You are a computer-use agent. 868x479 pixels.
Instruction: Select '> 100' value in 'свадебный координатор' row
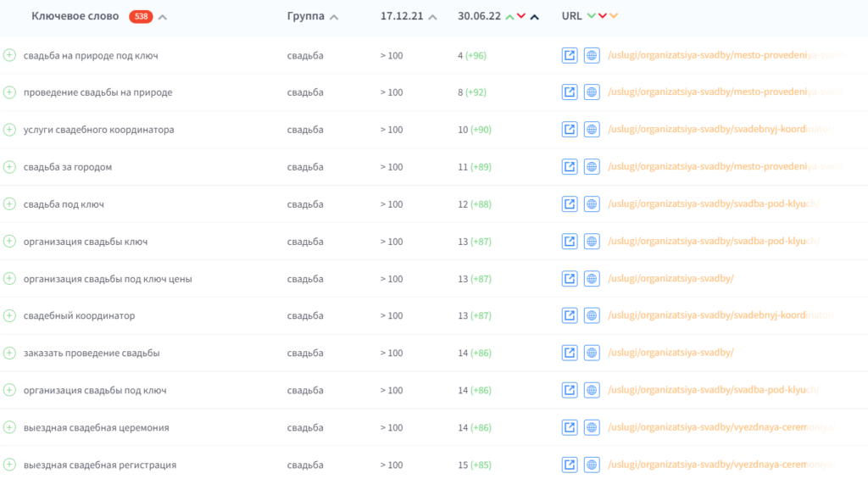(x=392, y=315)
